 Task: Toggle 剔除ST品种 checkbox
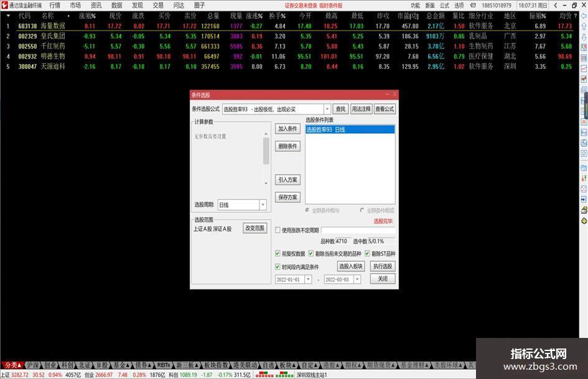pyautogui.click(x=367, y=254)
